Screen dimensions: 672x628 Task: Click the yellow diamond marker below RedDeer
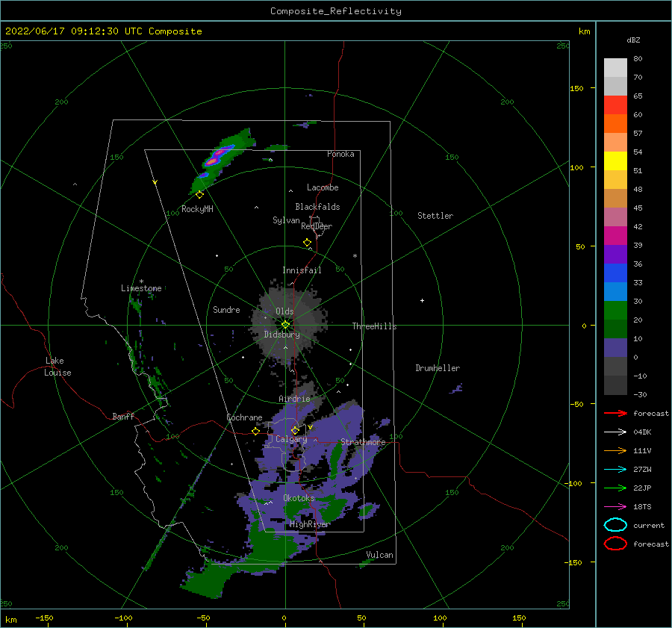click(308, 243)
